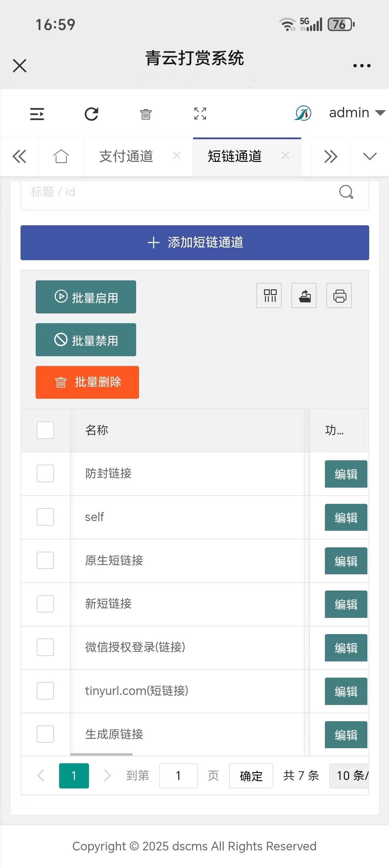Click the 添加短链通道 button
389x868 pixels.
(195, 243)
